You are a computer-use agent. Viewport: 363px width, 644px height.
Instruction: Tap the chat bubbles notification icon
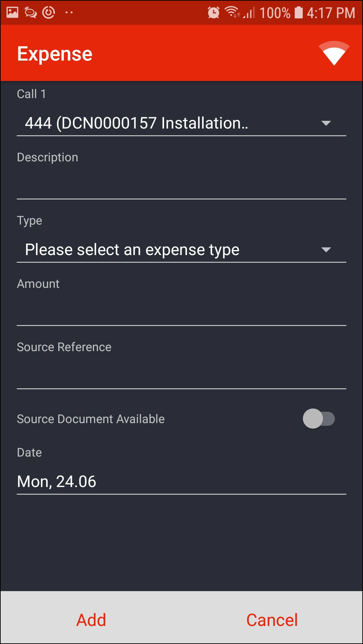click(31, 13)
